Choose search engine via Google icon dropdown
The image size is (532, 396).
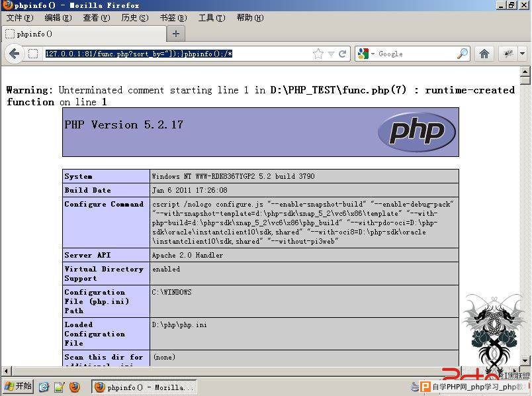(366, 54)
